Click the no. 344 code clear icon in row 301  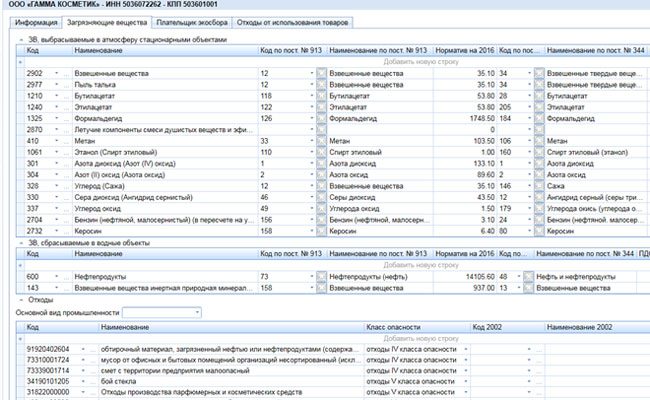(x=539, y=163)
